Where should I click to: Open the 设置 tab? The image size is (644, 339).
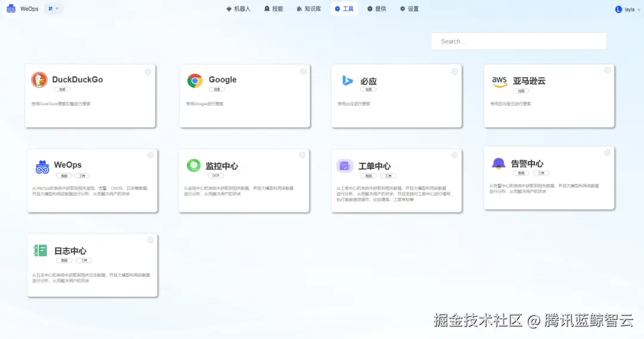[x=409, y=8]
